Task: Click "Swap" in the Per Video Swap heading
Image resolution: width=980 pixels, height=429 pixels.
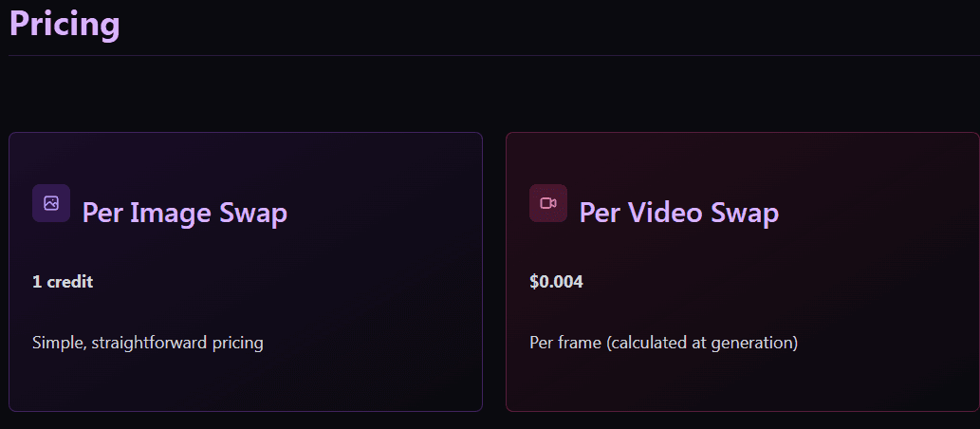Action: click(746, 213)
